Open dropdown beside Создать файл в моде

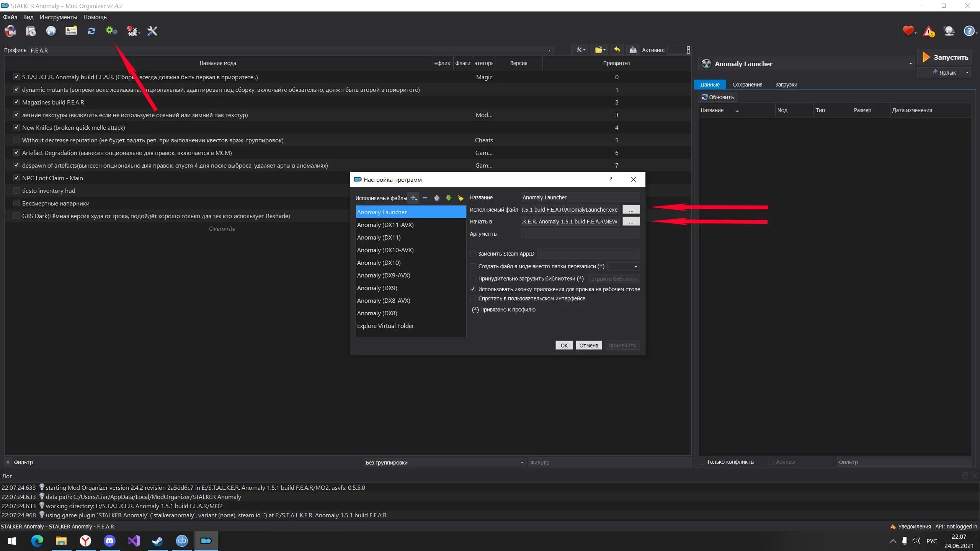pos(623,266)
